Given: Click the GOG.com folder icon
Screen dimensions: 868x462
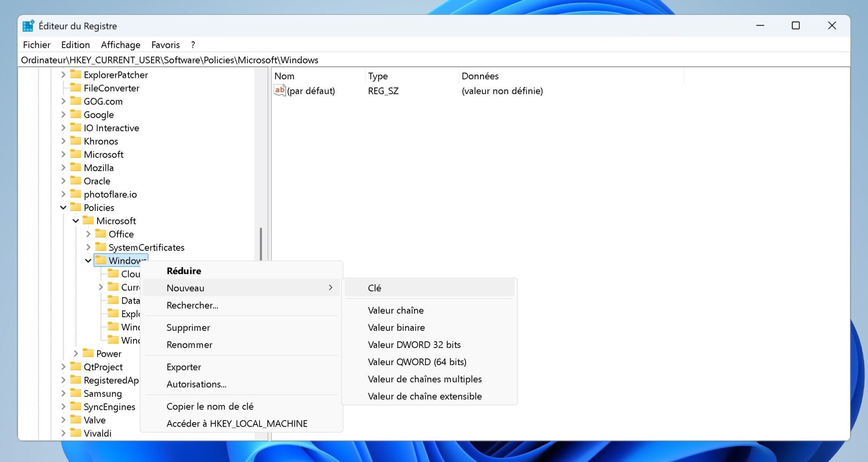Looking at the screenshot, I should pos(75,101).
